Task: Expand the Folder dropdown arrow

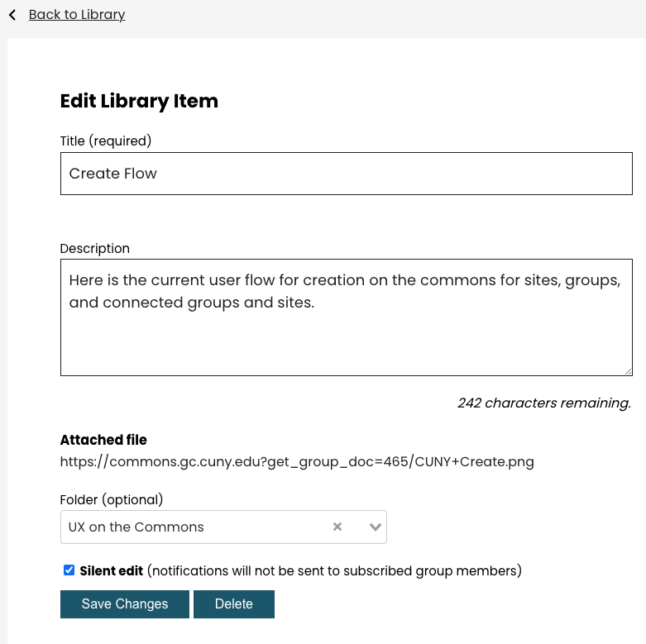Action: click(375, 527)
